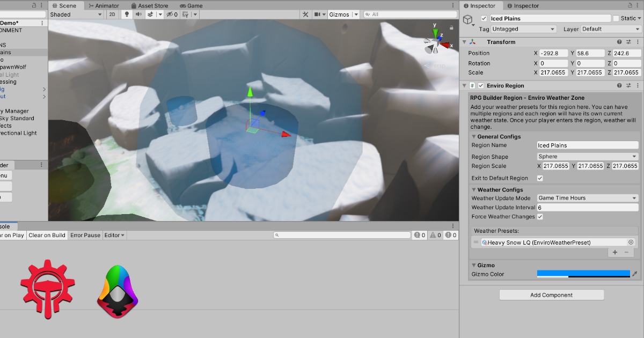
Task: Open Transform component presets icon
Action: [628, 42]
